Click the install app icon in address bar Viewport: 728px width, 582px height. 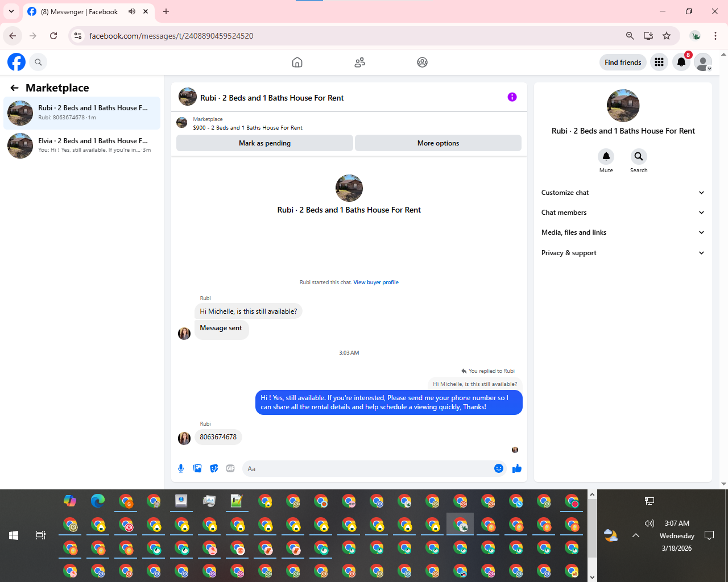pos(648,36)
